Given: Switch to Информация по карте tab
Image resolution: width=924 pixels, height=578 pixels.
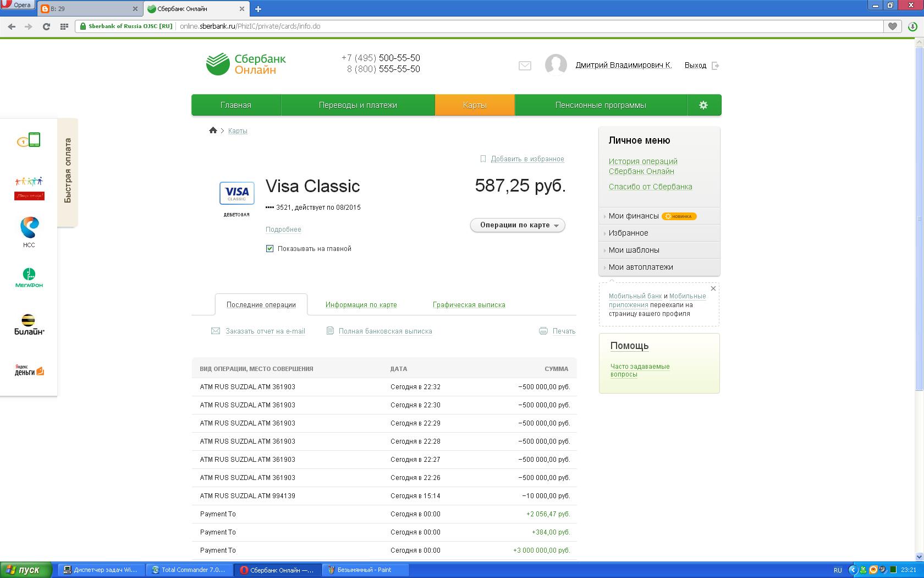Looking at the screenshot, I should (x=361, y=304).
